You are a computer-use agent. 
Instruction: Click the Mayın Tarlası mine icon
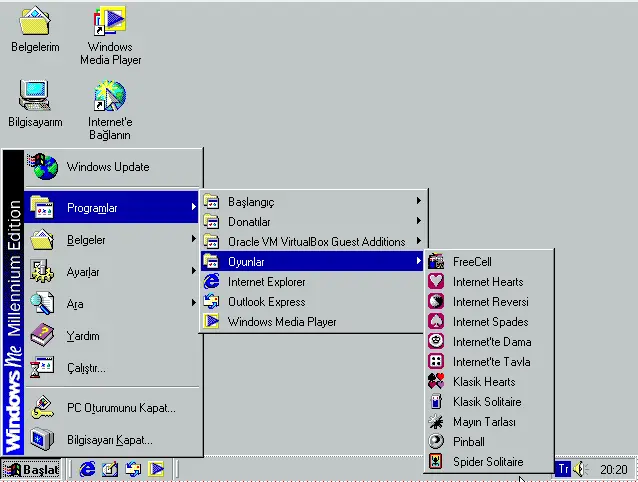[x=436, y=421]
